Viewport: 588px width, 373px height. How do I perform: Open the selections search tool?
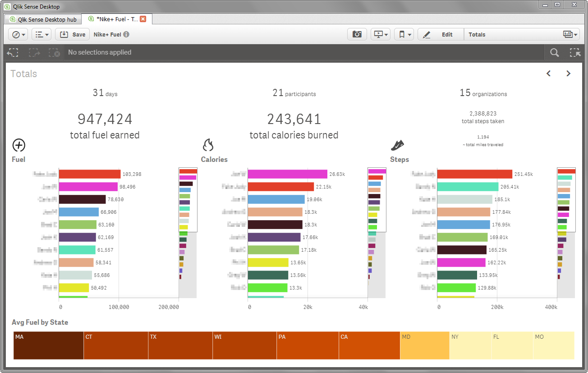(555, 52)
